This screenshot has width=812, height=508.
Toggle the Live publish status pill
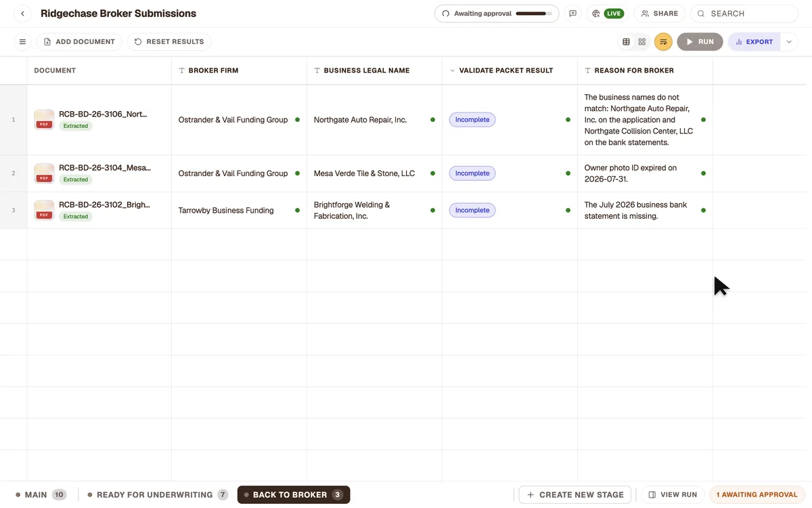point(614,14)
